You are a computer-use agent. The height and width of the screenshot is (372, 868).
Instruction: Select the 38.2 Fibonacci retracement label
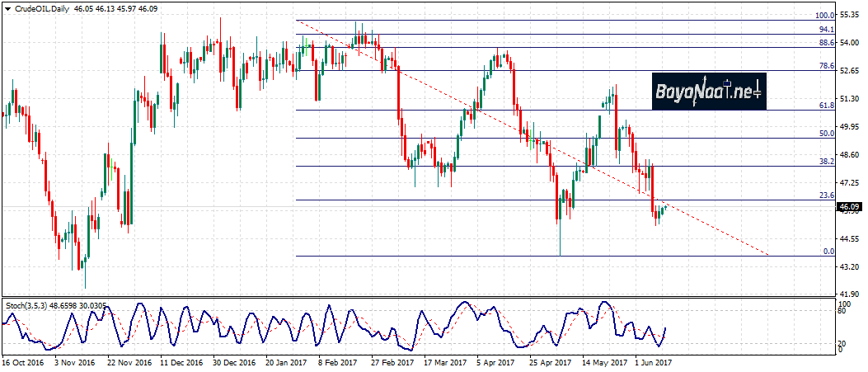(x=827, y=162)
